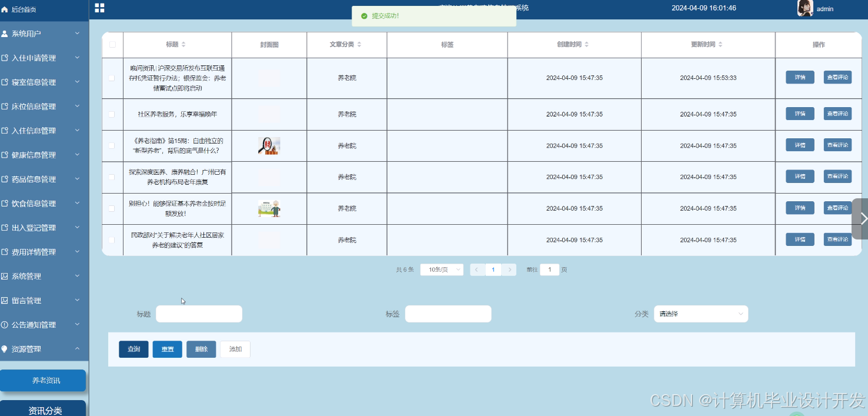Check the 探索深度医养 row checkbox
The image size is (868, 416).
[x=112, y=177]
